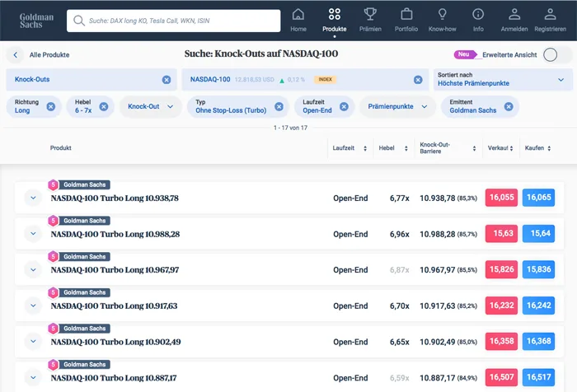This screenshot has width=577, height=392.
Task: Click the buy price 16,065
Action: (x=538, y=198)
